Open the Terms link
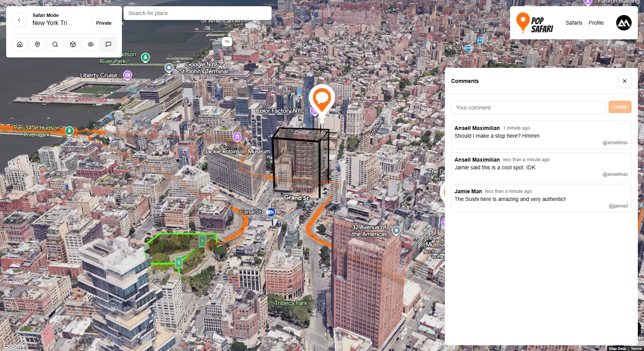The image size is (644, 351). [x=636, y=349]
